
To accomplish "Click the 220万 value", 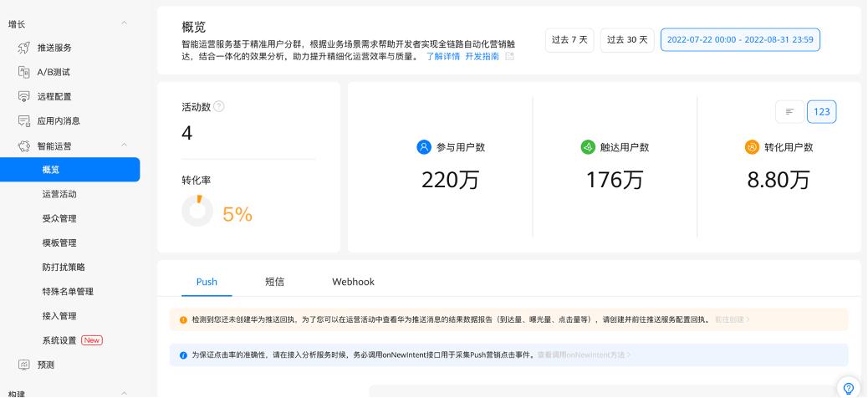I will [450, 180].
